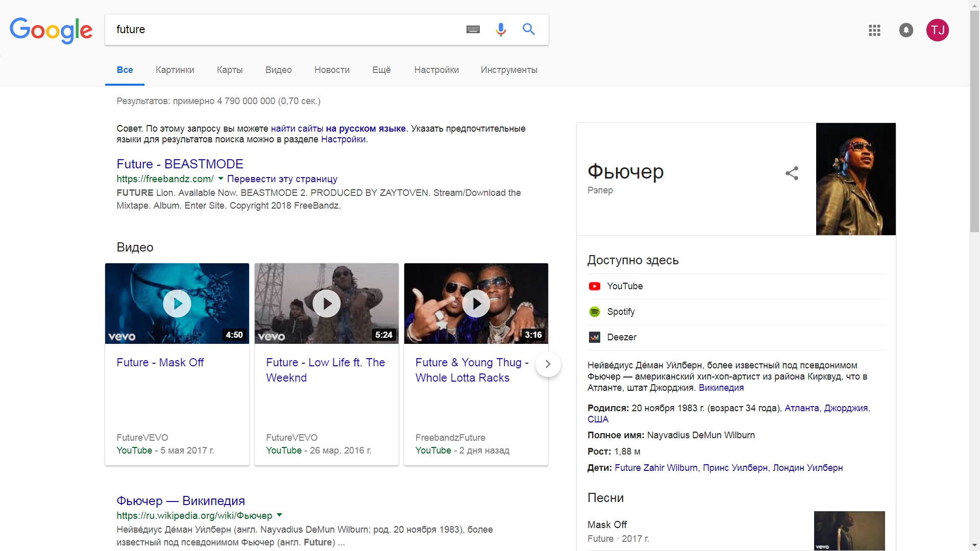Start voice search with microphone icon
The height and width of the screenshot is (551, 980).
pyautogui.click(x=501, y=30)
